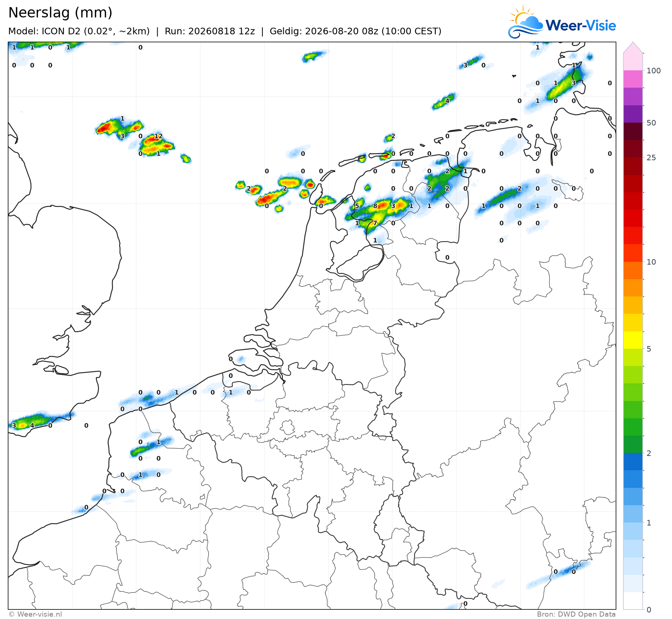672x619 pixels.
Task: Click the 12 mm precipitation value marker
Action: (x=158, y=136)
